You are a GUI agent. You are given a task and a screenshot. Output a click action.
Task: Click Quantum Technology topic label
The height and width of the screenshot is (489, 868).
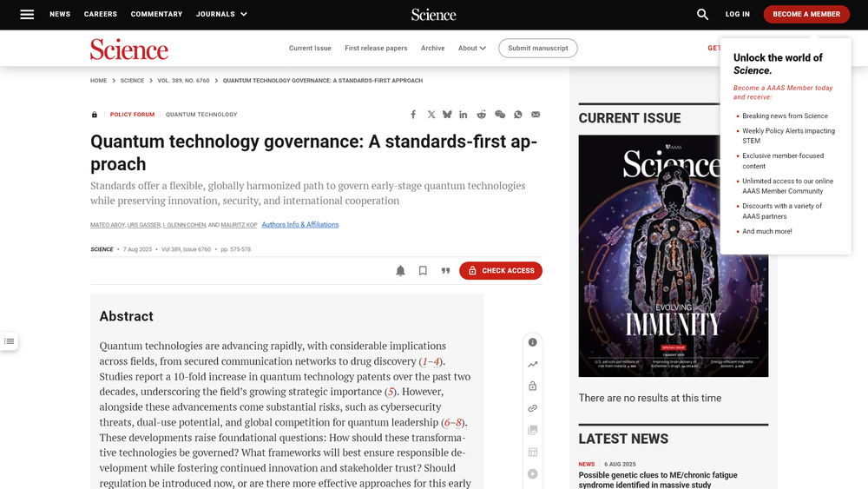[201, 115]
